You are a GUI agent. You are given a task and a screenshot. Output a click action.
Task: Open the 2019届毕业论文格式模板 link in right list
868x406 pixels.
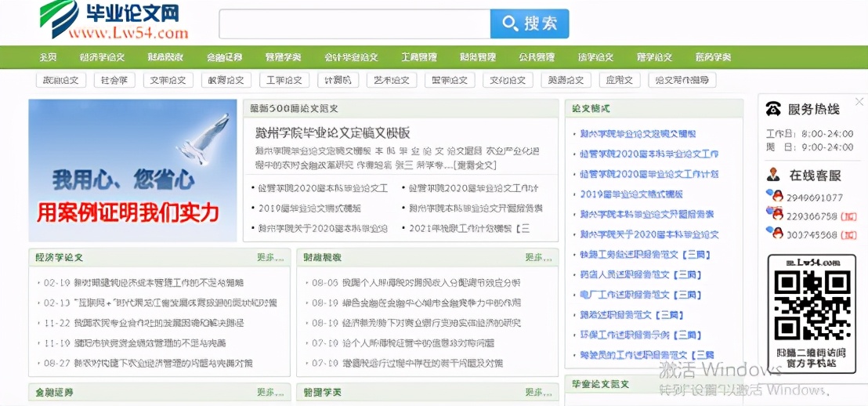click(631, 194)
